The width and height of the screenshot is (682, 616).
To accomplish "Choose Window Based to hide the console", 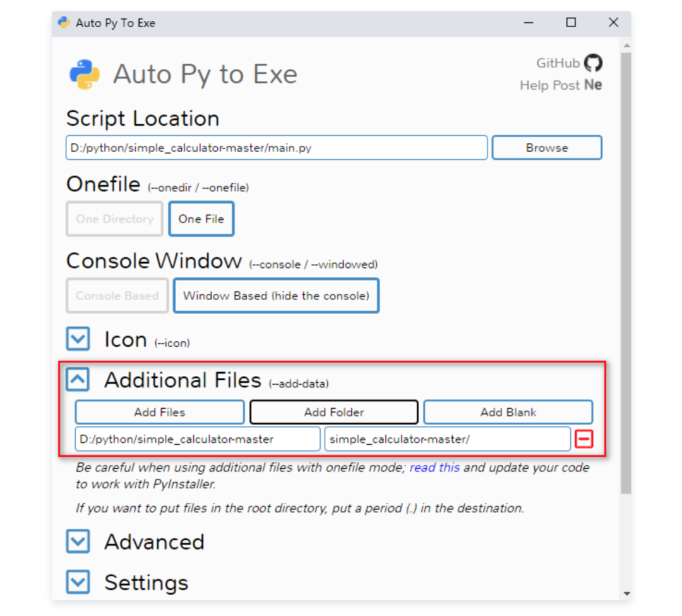I will 276,295.
